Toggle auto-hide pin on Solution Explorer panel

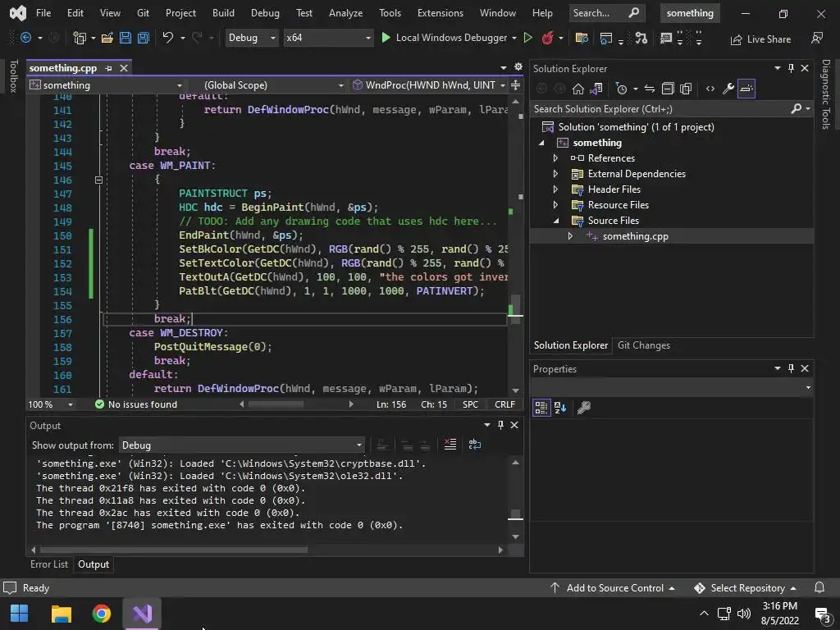(791, 68)
